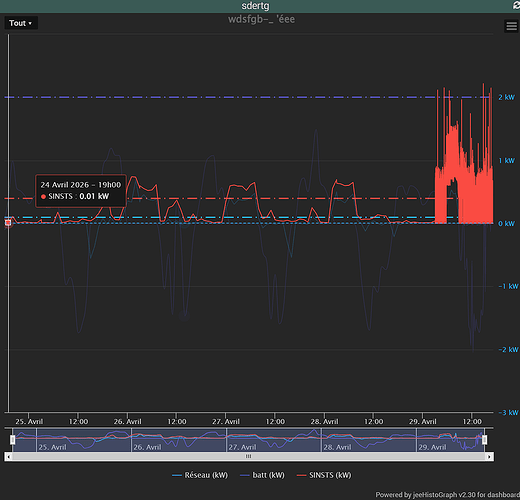Click the 27. Avril x-axis date label

(226, 421)
